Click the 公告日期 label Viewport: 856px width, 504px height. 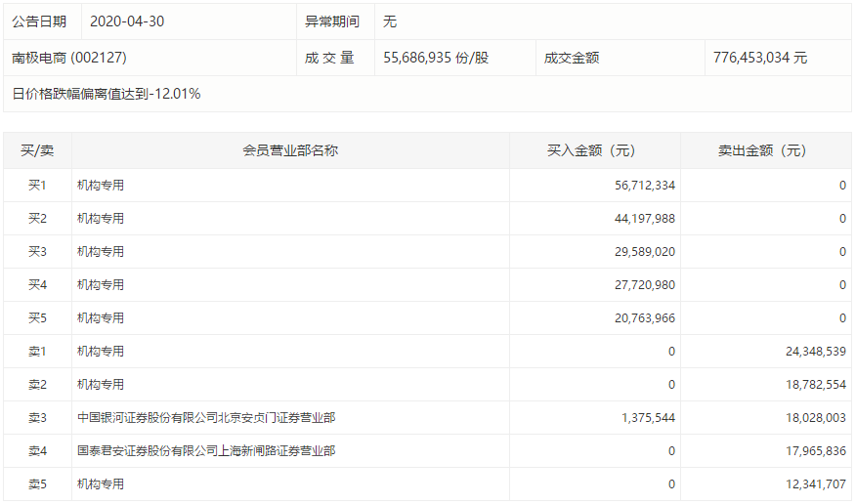coord(39,21)
